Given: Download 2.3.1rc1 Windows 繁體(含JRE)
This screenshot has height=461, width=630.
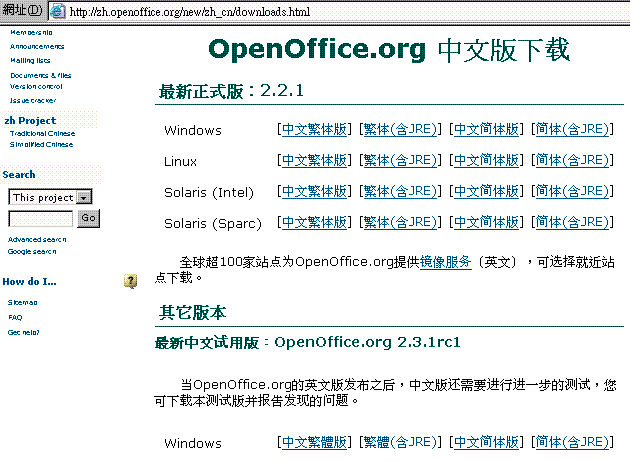Looking at the screenshot, I should coord(400,443).
